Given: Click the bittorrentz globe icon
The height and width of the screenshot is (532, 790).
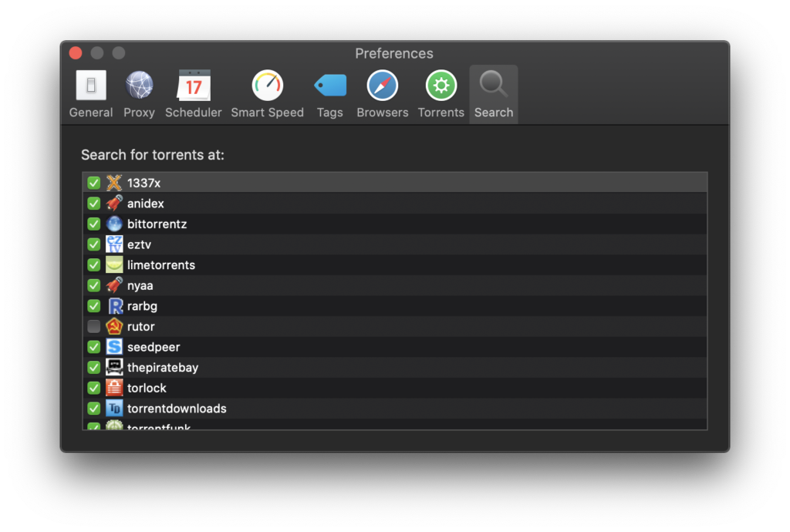Looking at the screenshot, I should (x=114, y=224).
